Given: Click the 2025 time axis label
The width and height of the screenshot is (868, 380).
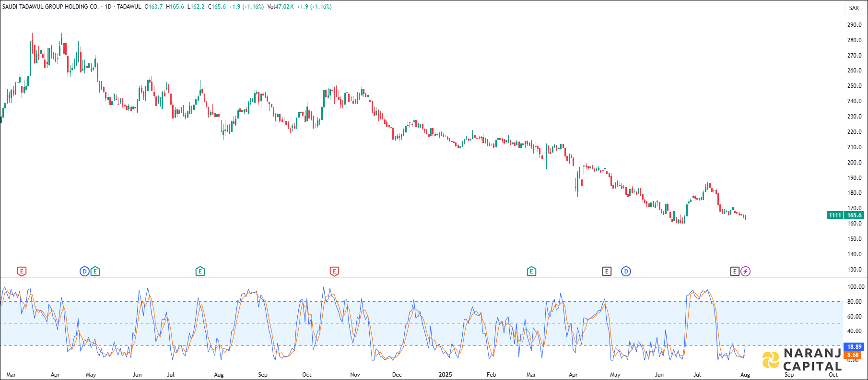Looking at the screenshot, I should [x=446, y=375].
